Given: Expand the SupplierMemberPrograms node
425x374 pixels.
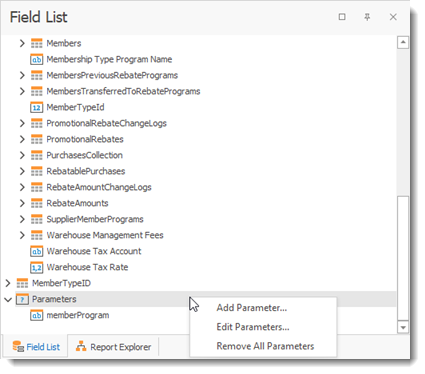Looking at the screenshot, I should 22,219.
